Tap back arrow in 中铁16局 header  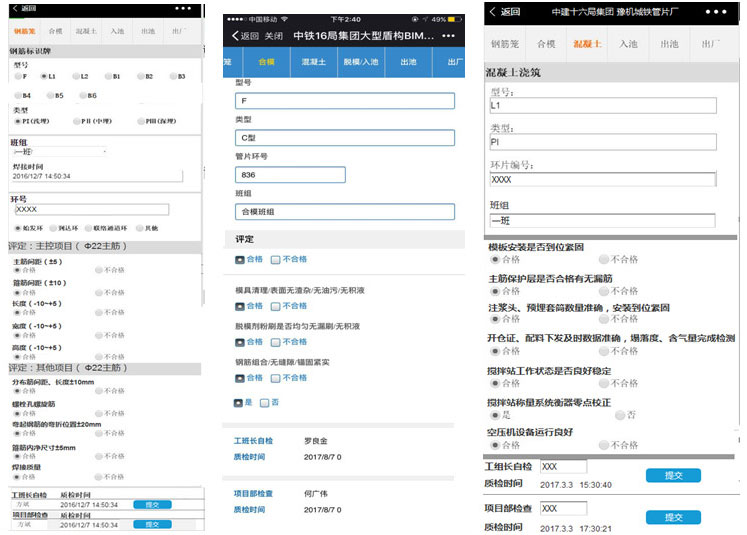point(235,35)
